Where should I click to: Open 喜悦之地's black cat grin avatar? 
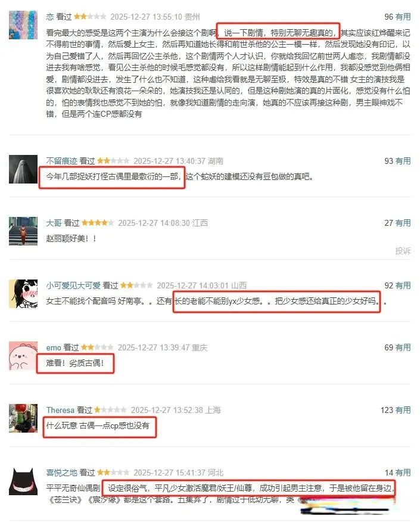[x=23, y=481]
